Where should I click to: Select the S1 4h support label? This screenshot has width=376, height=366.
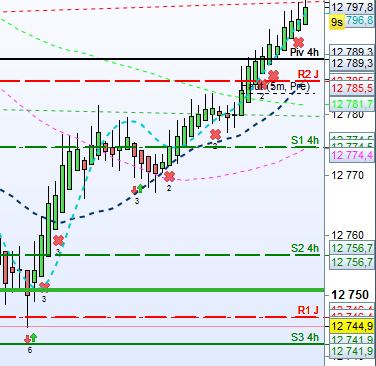(305, 140)
